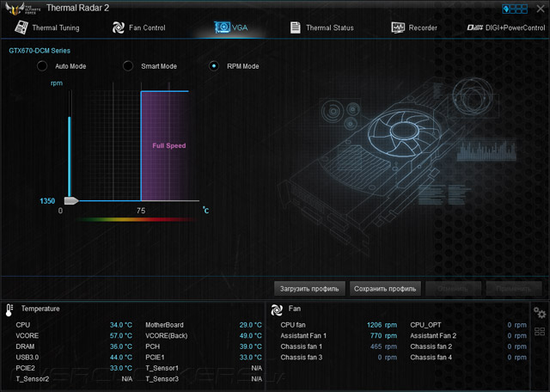
Task: Click the blue vertical rpm level bar
Action: 70,156
